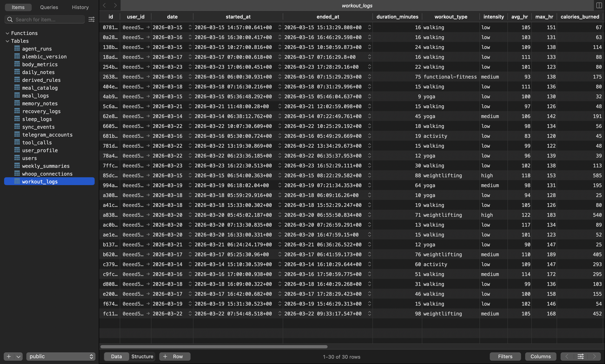
Task: Click the horizontal scrollbar under the table
Action: tap(214, 347)
